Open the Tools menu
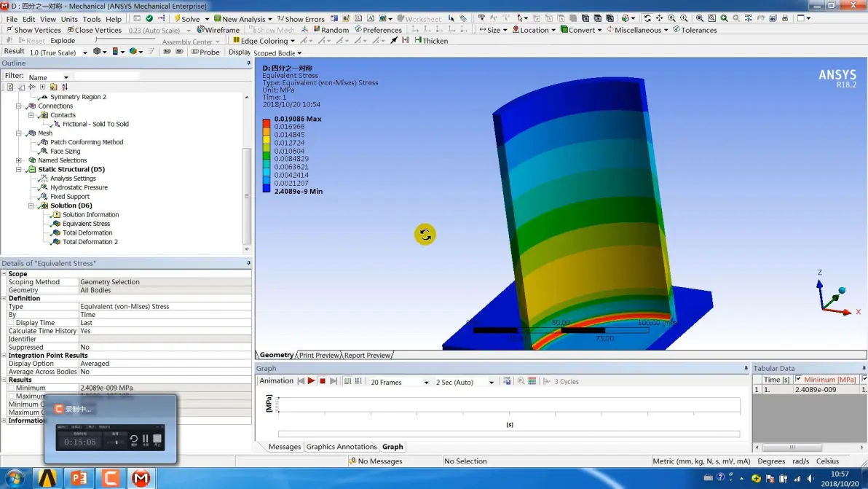 (x=92, y=19)
